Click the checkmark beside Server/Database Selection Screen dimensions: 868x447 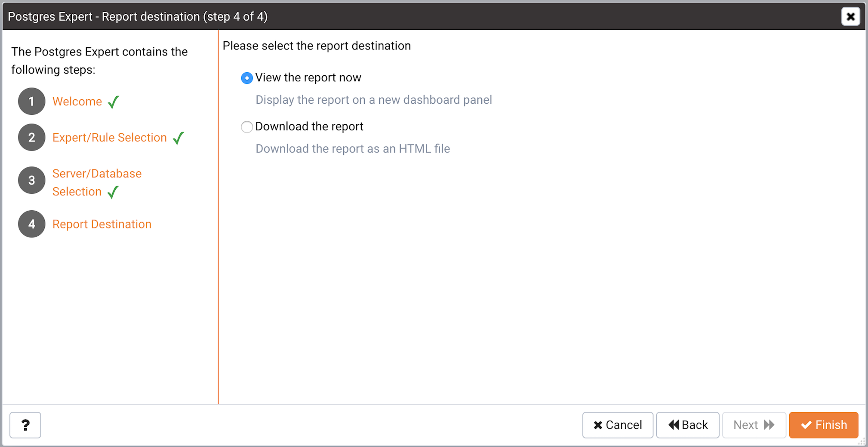[x=113, y=192]
